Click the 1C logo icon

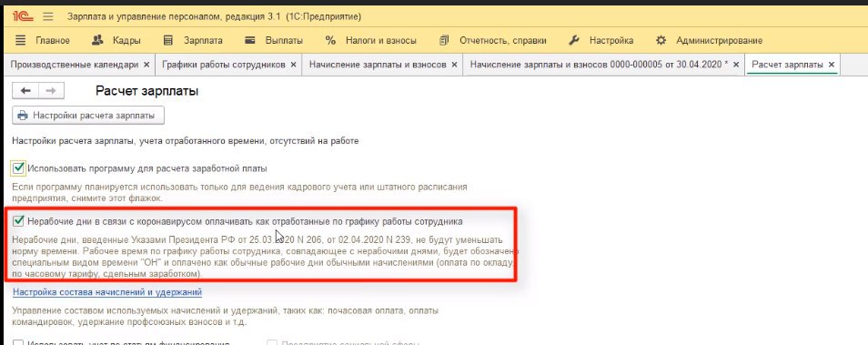click(x=22, y=16)
